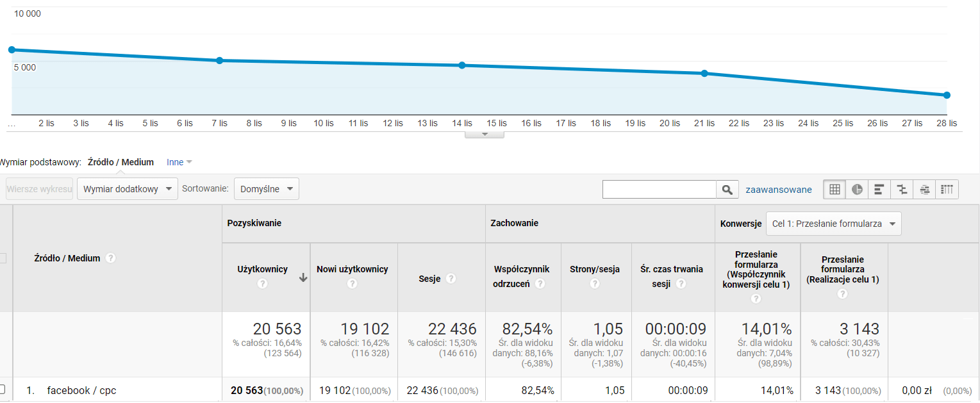This screenshot has width=980, height=403.
Task: Click the magnifying glass search button
Action: (726, 190)
